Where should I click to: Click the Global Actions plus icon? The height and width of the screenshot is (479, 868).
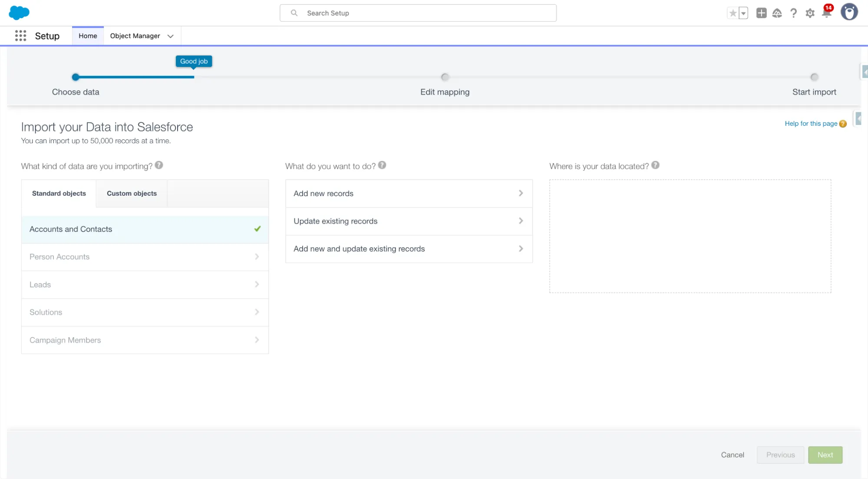[761, 13]
